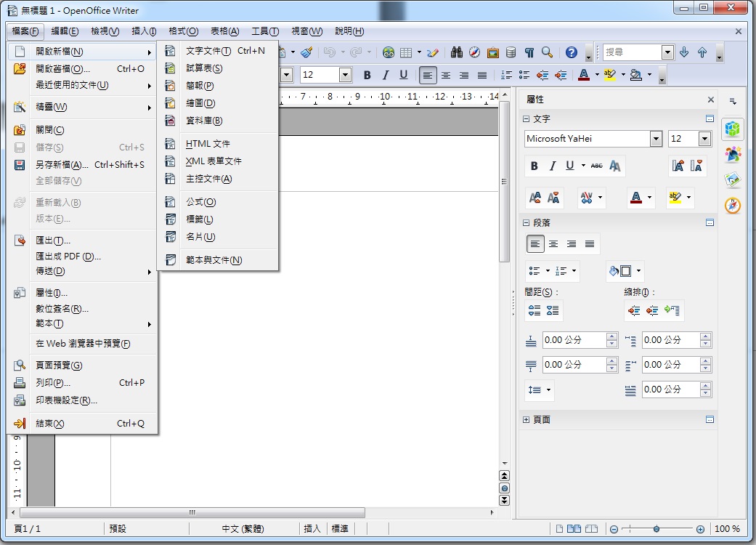Open the Gallery deck in the sidebar
Image resolution: width=756 pixels, height=545 pixels.
coord(733,179)
